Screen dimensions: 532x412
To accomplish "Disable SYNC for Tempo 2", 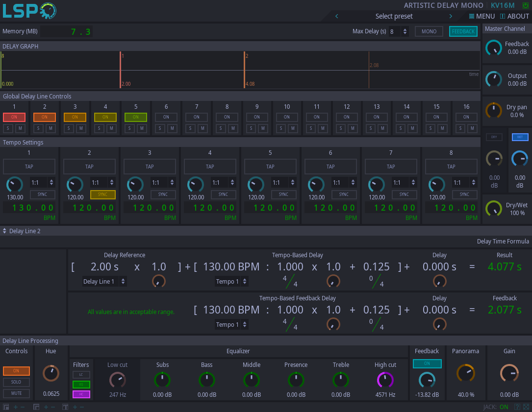I will pos(102,194).
